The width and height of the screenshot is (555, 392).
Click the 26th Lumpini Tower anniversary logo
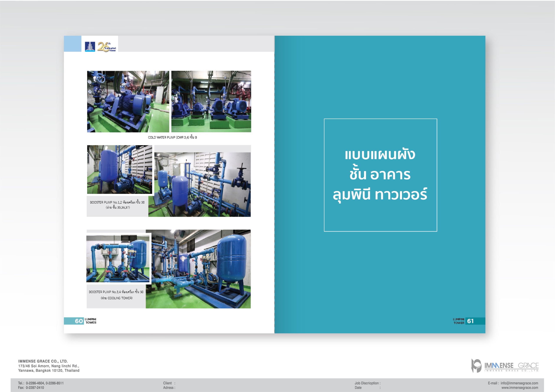107,47
